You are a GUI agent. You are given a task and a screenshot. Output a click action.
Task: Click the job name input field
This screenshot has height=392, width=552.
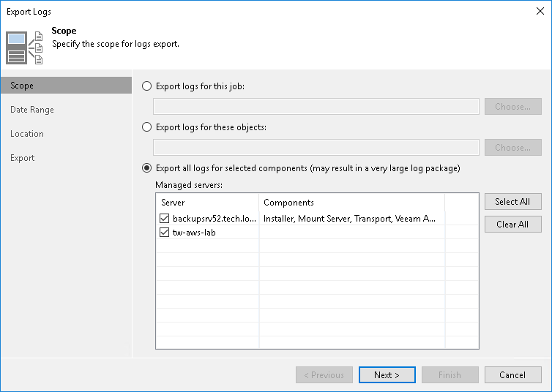coord(316,107)
